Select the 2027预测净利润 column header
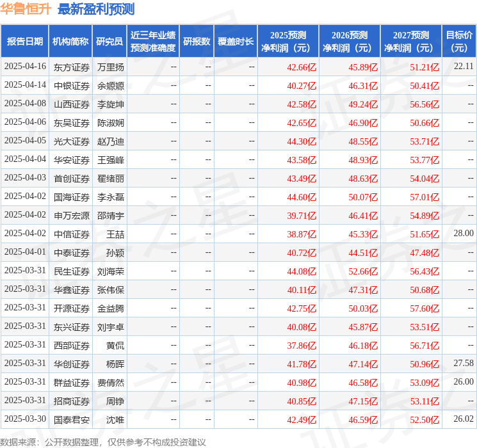The image size is (477, 448). [411, 41]
